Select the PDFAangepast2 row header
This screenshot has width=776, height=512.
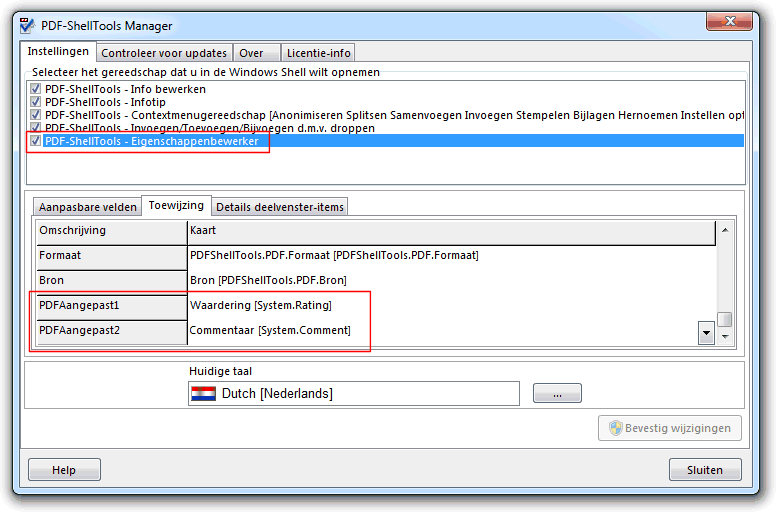(112, 332)
